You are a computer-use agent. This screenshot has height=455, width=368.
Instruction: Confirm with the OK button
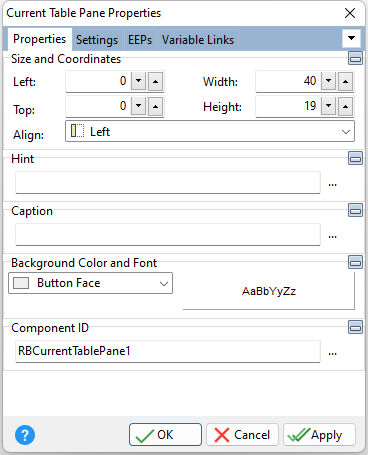tap(165, 435)
